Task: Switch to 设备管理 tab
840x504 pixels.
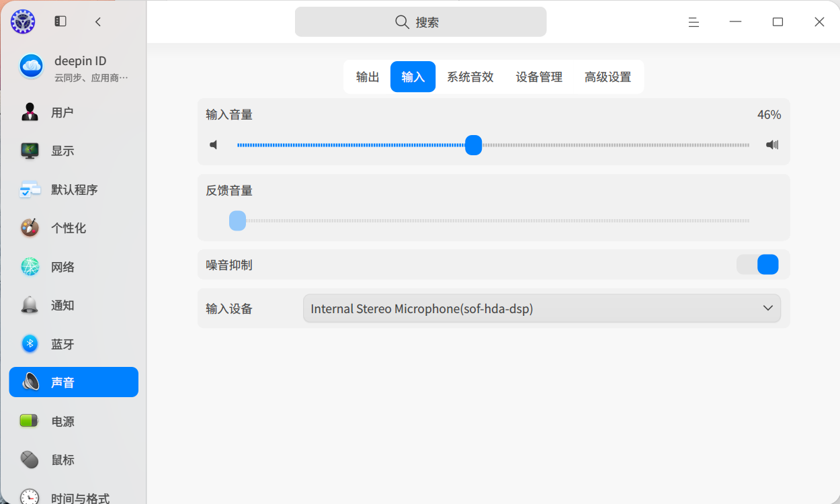Action: pyautogui.click(x=539, y=77)
